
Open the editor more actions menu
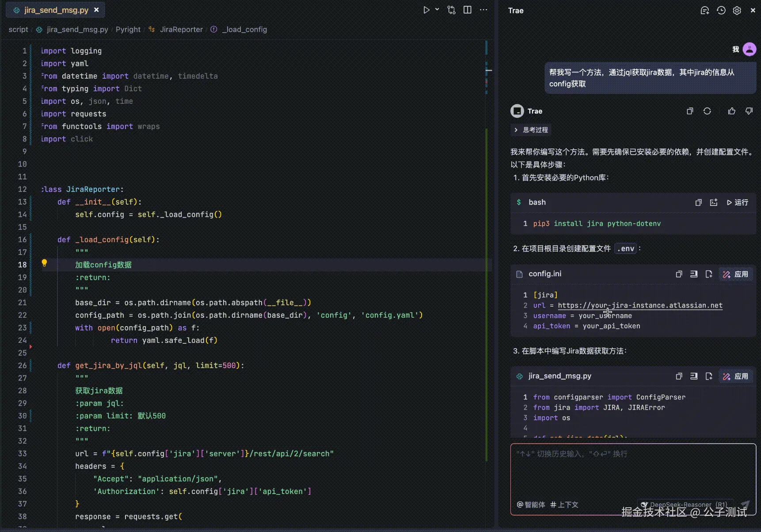(483, 9)
